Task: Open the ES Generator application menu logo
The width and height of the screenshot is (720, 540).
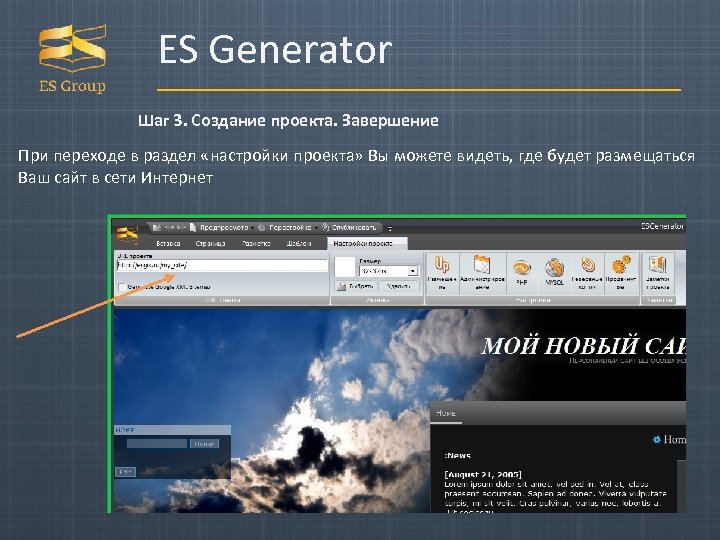Action: [x=127, y=234]
